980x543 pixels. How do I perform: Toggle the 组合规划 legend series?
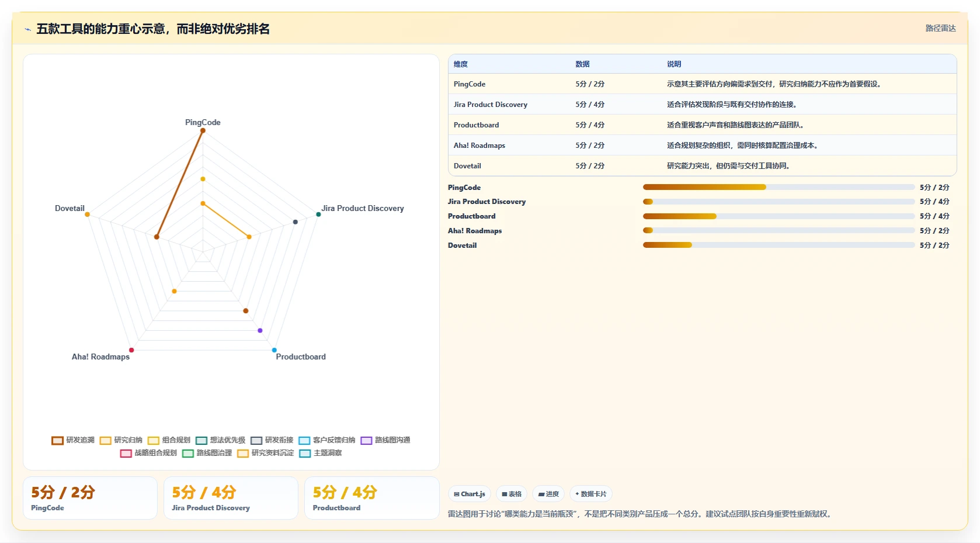tap(169, 440)
